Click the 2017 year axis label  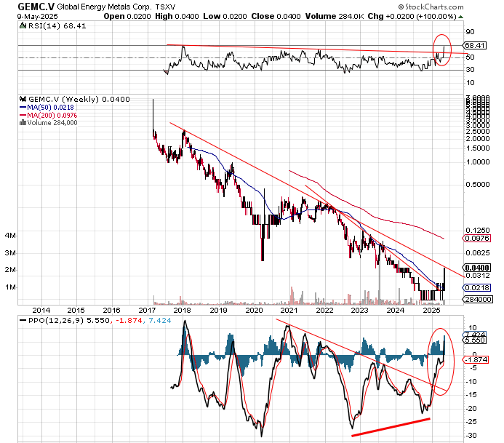[x=147, y=310]
